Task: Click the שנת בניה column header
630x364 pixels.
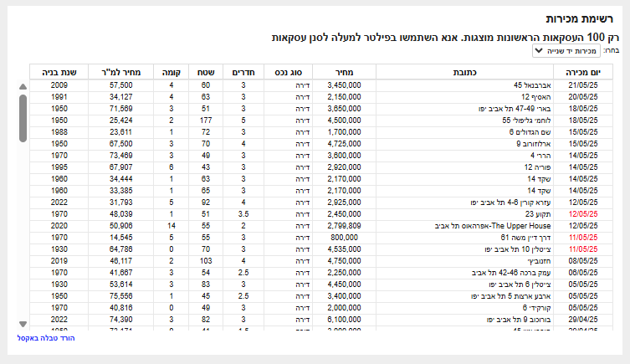Action: click(59, 72)
